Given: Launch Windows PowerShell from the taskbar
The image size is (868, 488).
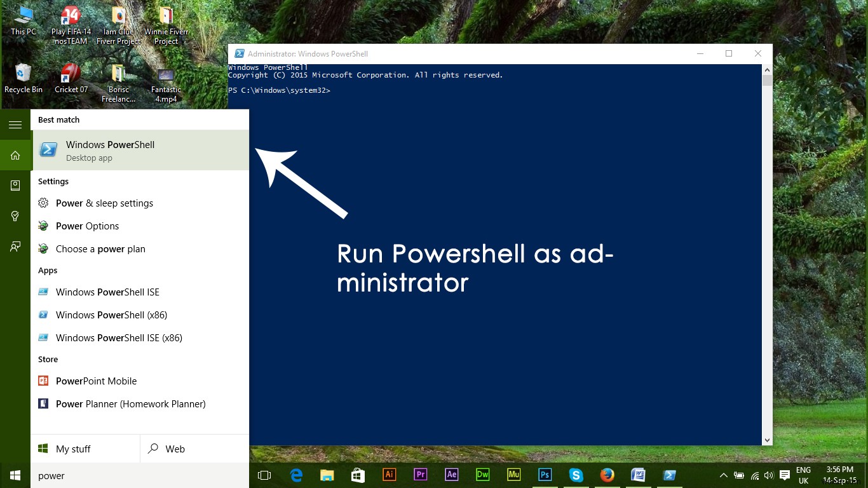Looking at the screenshot, I should point(669,475).
